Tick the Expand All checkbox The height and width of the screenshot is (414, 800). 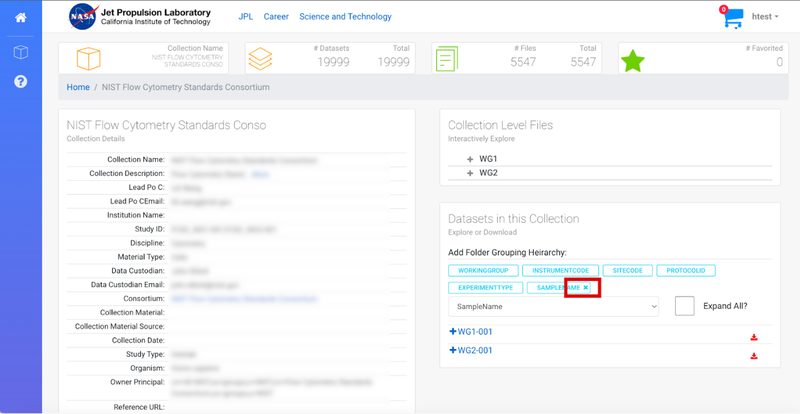point(685,306)
